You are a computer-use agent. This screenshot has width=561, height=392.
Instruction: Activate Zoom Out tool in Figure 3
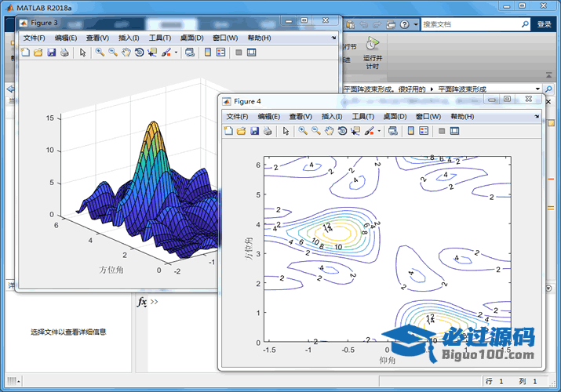tap(113, 53)
